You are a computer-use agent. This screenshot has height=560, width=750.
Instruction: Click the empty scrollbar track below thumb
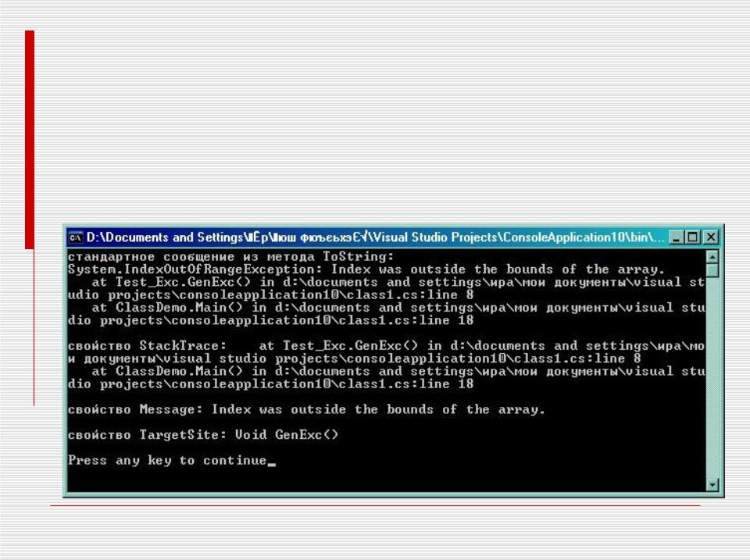coord(712,378)
